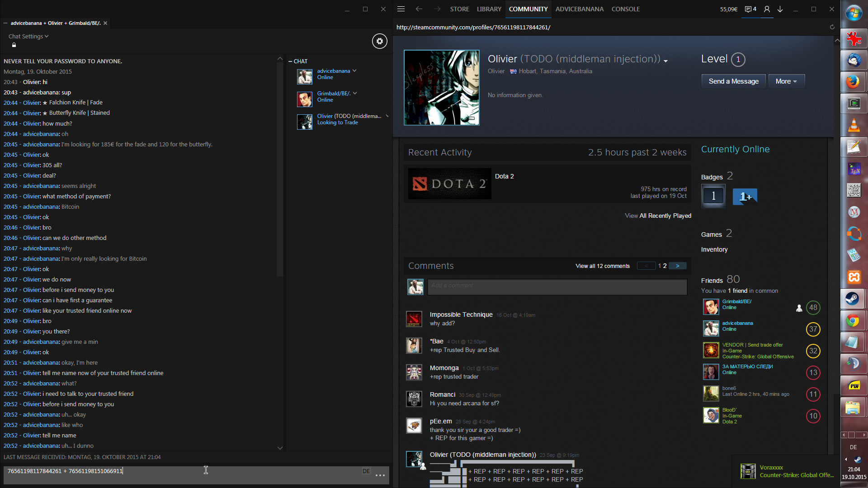The width and height of the screenshot is (868, 488).
Task: Expand advicebanana member options arrow
Action: click(x=354, y=71)
